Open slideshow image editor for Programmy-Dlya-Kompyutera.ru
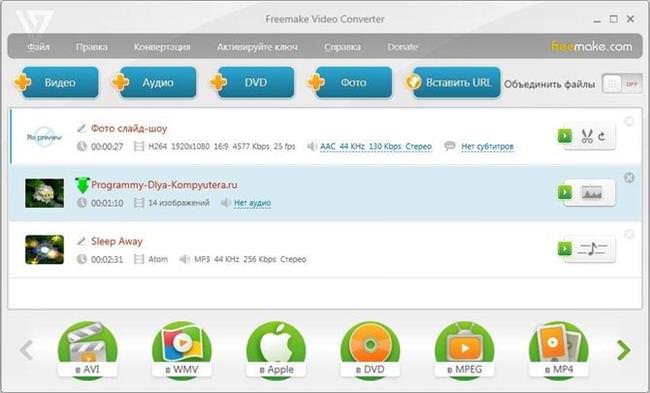Viewport: 650px width, 393px height. [x=592, y=193]
